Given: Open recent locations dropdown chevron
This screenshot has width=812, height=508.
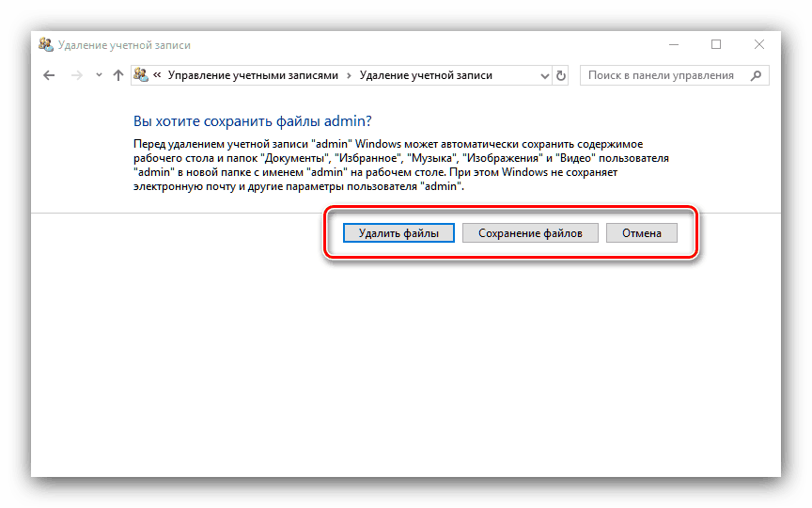Looking at the screenshot, I should click(x=99, y=75).
